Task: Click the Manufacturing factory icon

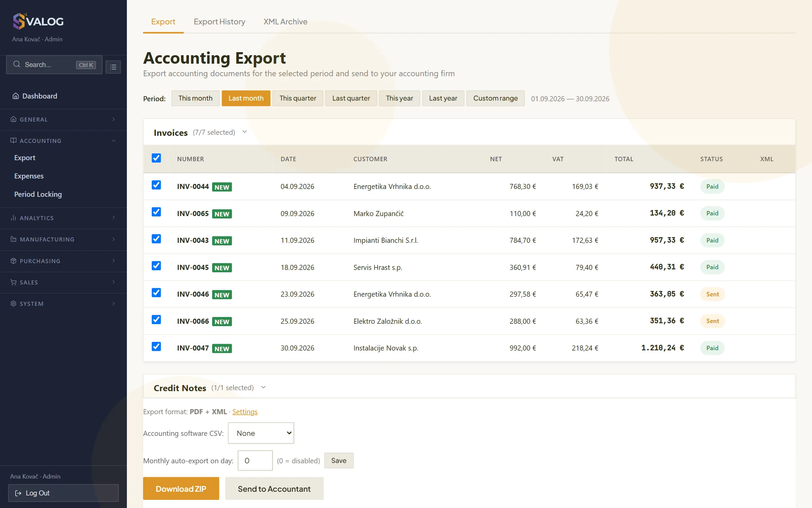Action: (x=14, y=239)
